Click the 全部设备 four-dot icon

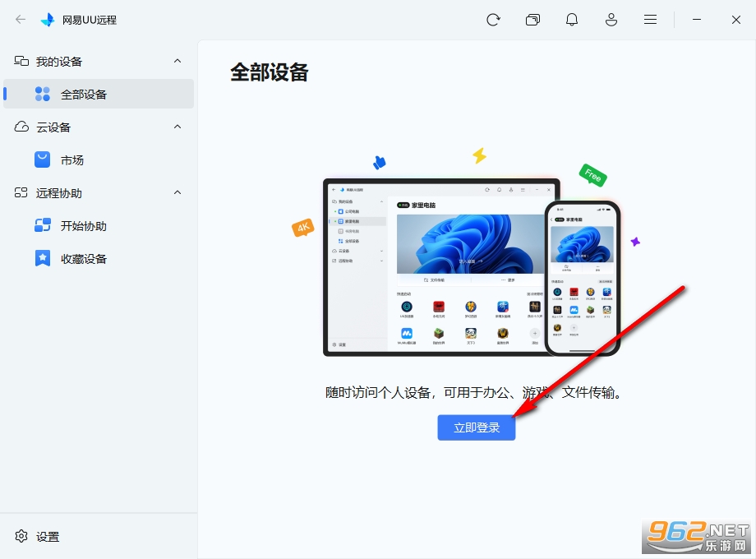click(43, 94)
